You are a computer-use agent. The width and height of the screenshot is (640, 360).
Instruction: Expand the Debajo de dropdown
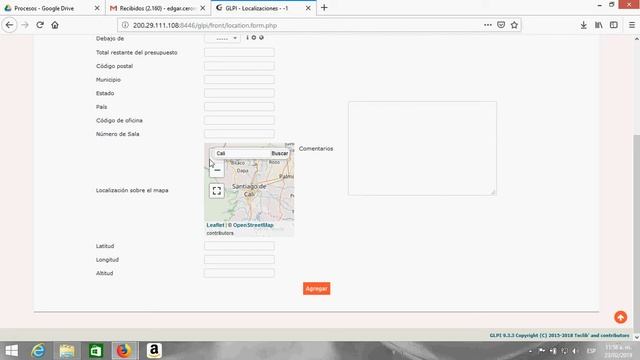click(x=222, y=38)
